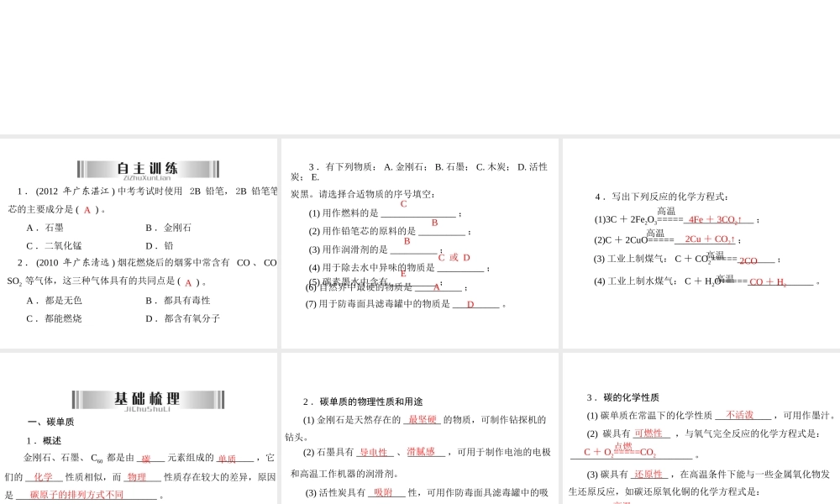This screenshot has width=840, height=504.
Task: Select option C．二氧化锰
Action: coord(54,246)
